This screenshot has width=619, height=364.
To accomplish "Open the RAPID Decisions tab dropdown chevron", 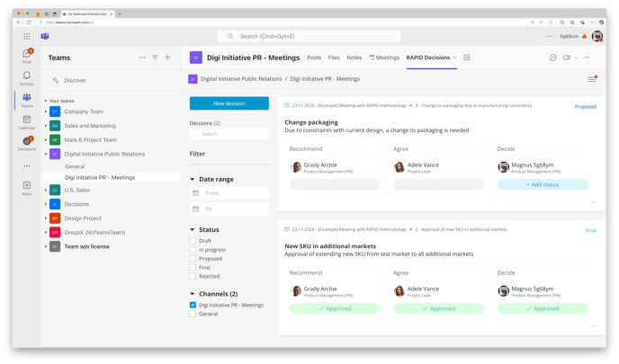I will pos(454,58).
